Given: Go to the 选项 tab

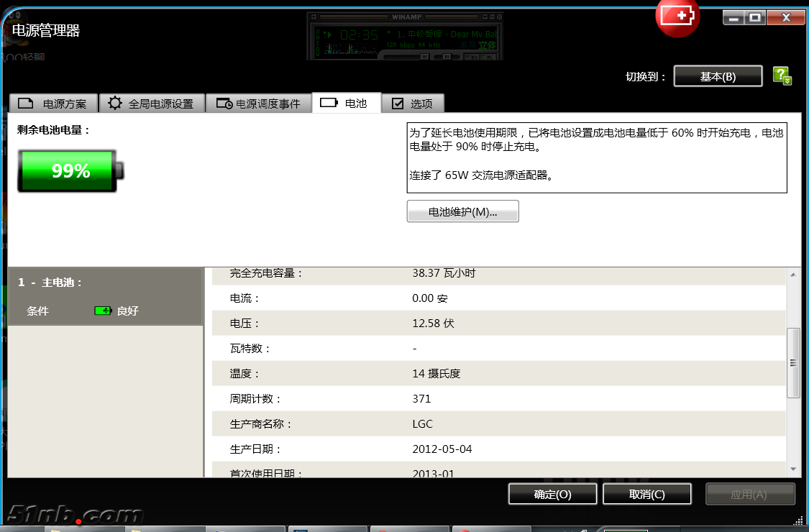Looking at the screenshot, I should click(x=413, y=104).
